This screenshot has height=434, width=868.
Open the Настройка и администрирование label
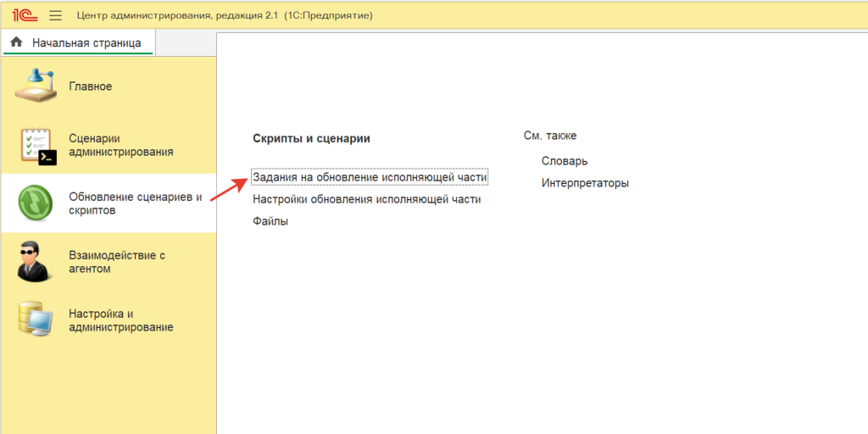click(120, 320)
